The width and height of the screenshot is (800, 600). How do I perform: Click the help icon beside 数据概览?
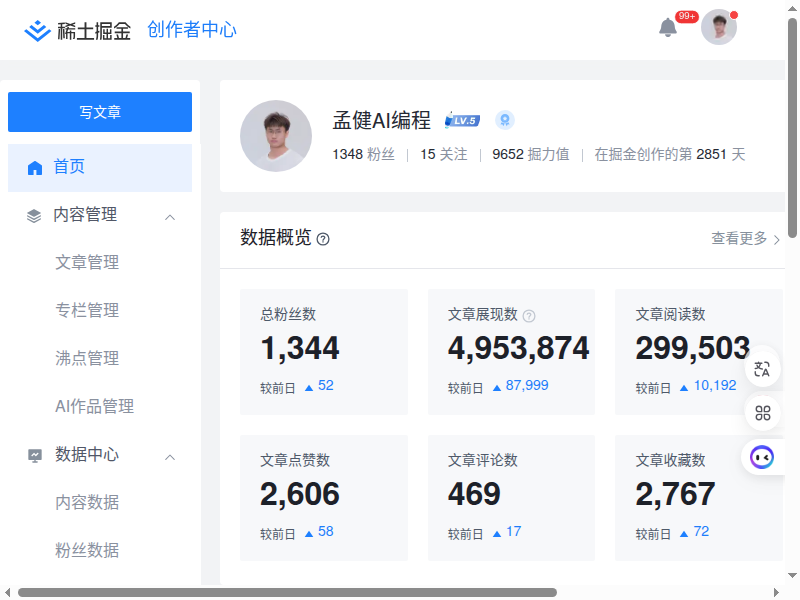click(x=323, y=239)
